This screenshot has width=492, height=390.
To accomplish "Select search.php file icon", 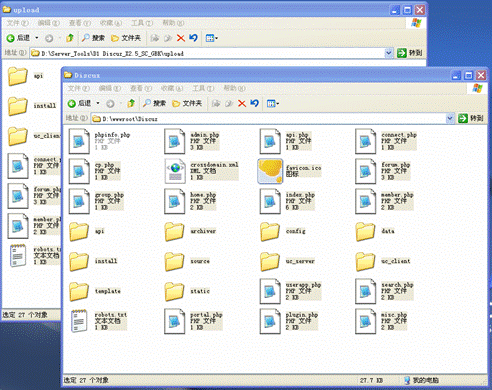I will click(x=366, y=291).
